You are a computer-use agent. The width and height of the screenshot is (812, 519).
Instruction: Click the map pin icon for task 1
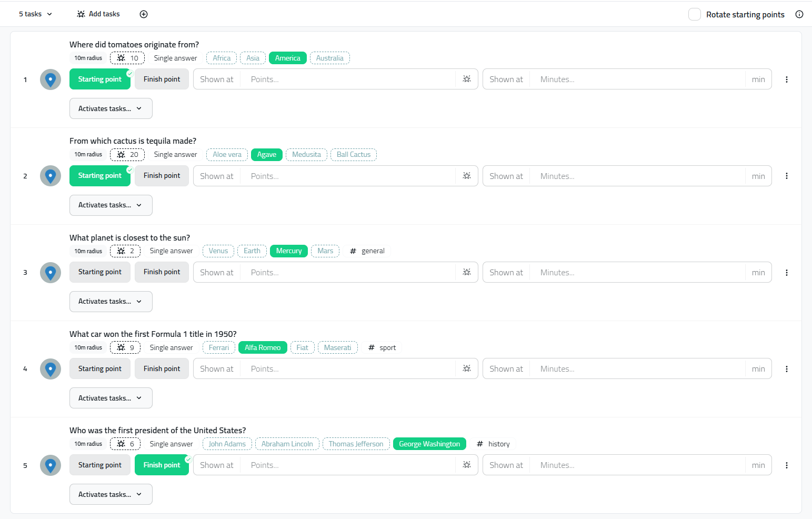51,79
